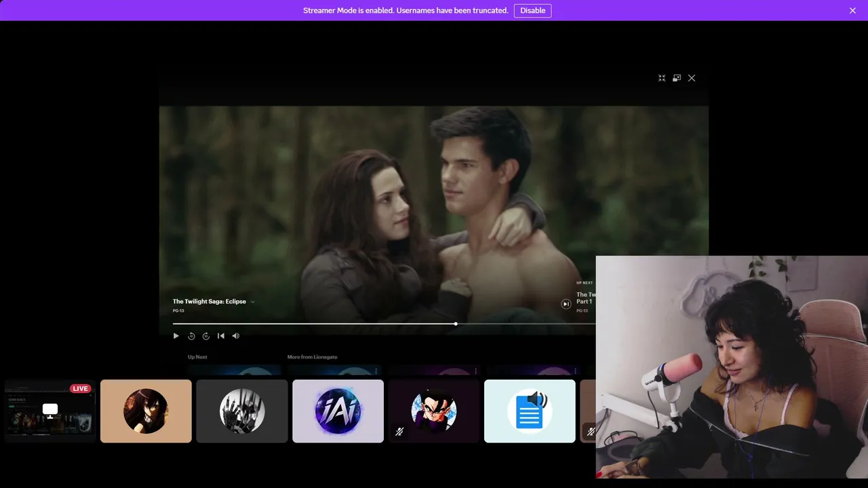Switch the video to picture-in-picture mode
Viewport: 868px width, 488px height.
677,78
